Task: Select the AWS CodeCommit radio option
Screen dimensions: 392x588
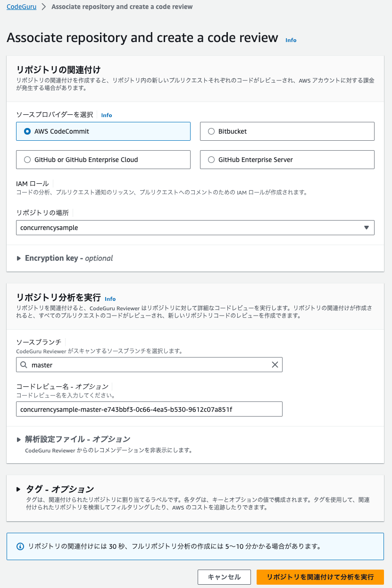Action: tap(103, 131)
